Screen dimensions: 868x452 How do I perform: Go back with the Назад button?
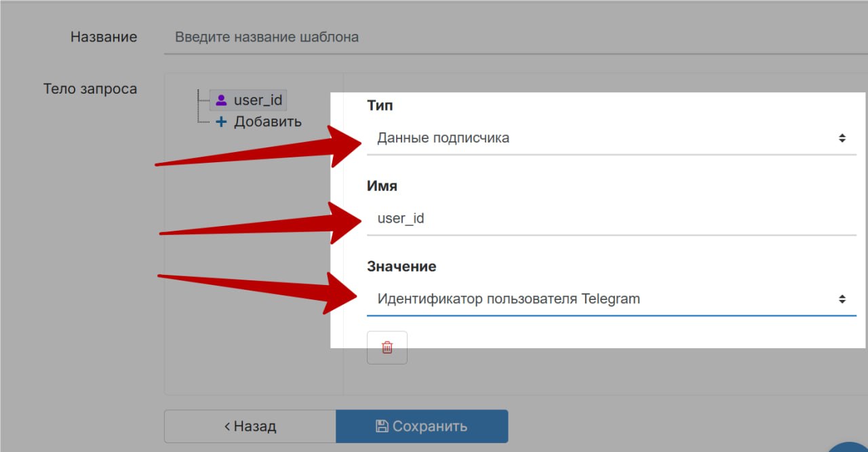click(x=250, y=426)
